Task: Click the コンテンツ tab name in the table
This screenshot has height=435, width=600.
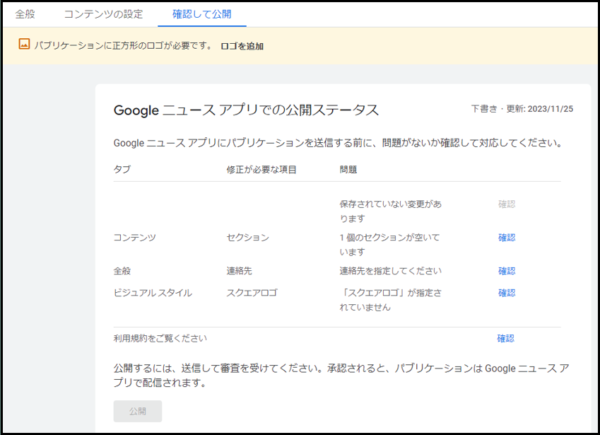Action: [135, 238]
